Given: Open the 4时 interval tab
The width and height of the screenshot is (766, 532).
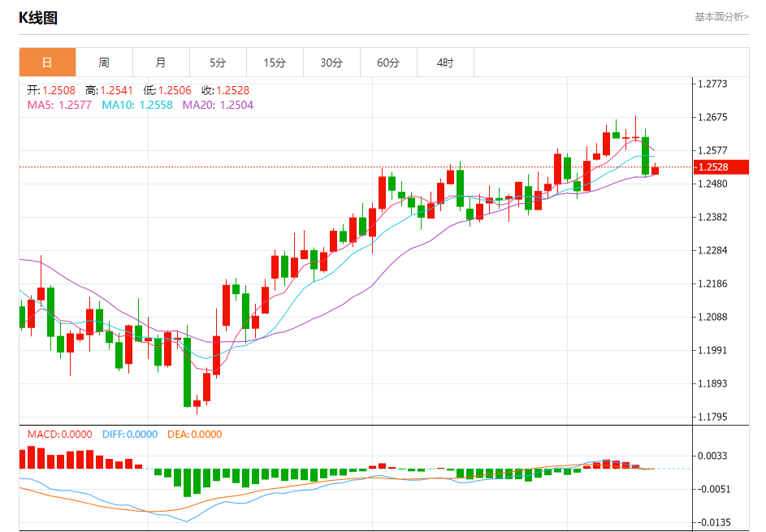Looking at the screenshot, I should tap(445, 62).
